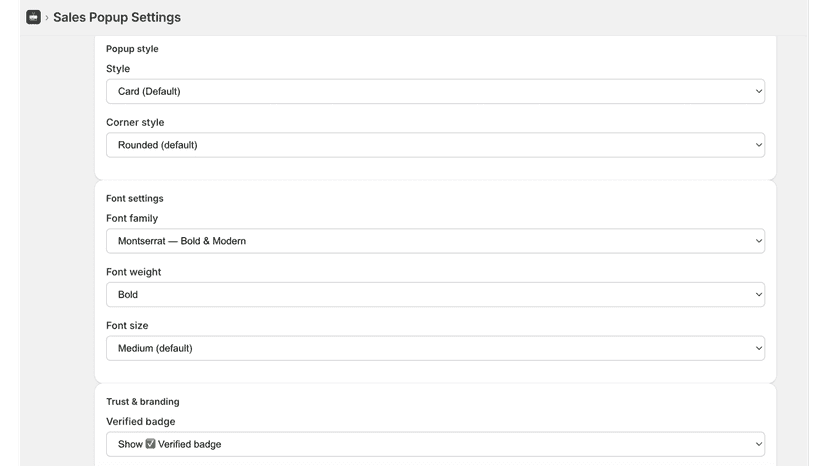The image size is (828, 466).
Task: Open the Font weight dropdown showing Bold
Action: (435, 294)
